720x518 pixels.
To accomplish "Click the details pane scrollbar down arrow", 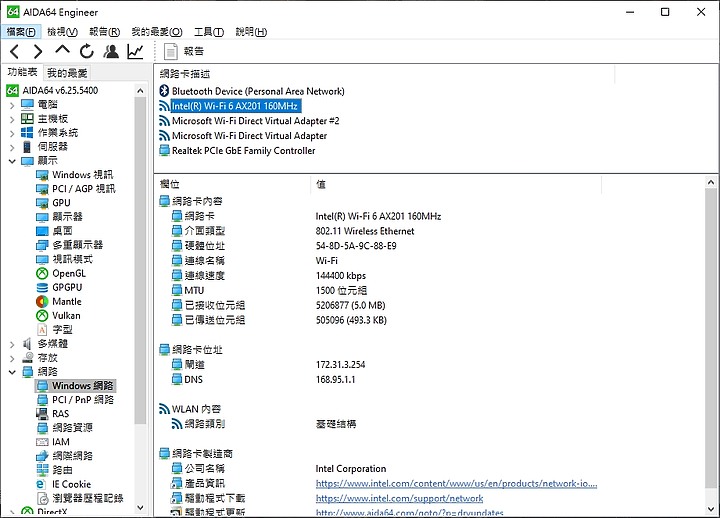I will [x=711, y=509].
